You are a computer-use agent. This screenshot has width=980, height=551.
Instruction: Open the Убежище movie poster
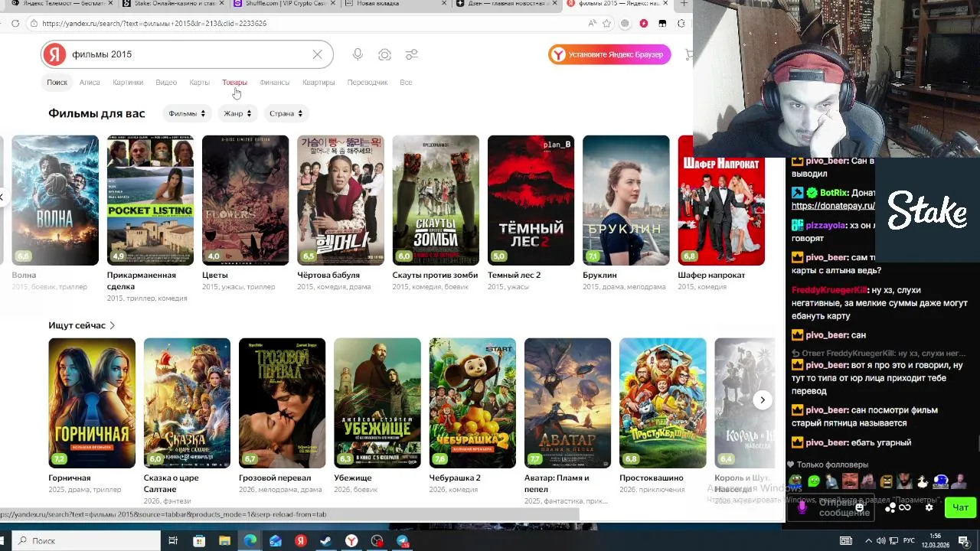coord(377,403)
